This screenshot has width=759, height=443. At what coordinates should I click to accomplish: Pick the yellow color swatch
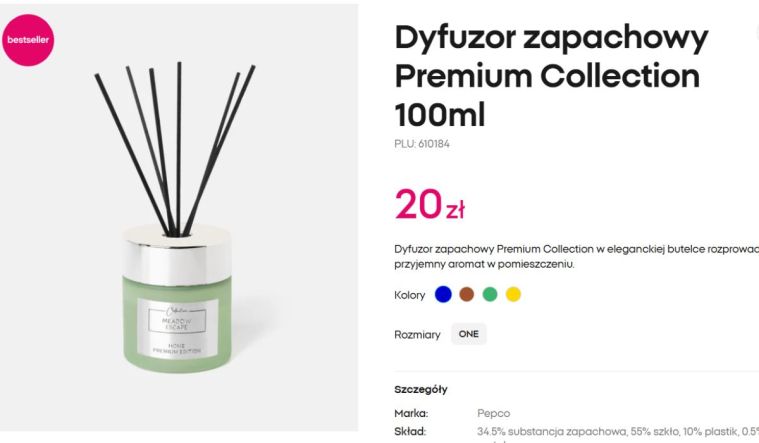[x=513, y=294]
